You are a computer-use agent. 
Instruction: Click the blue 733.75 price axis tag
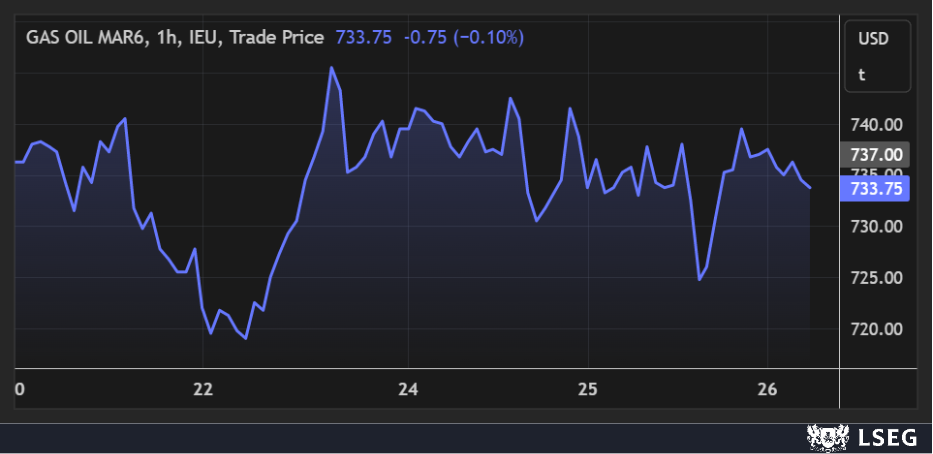[x=876, y=188]
